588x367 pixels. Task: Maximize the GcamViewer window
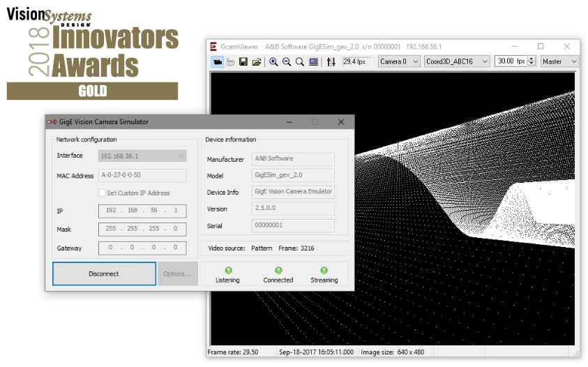pos(541,46)
